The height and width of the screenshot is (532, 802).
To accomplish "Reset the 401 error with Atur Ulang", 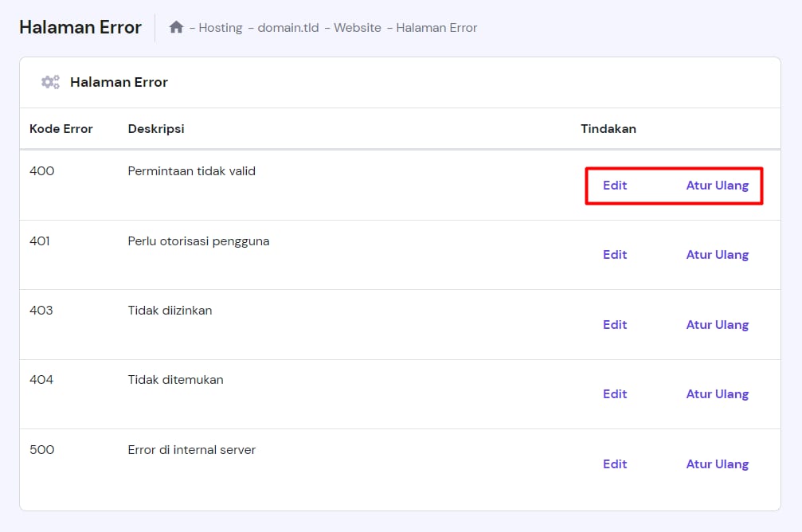I will tap(717, 255).
